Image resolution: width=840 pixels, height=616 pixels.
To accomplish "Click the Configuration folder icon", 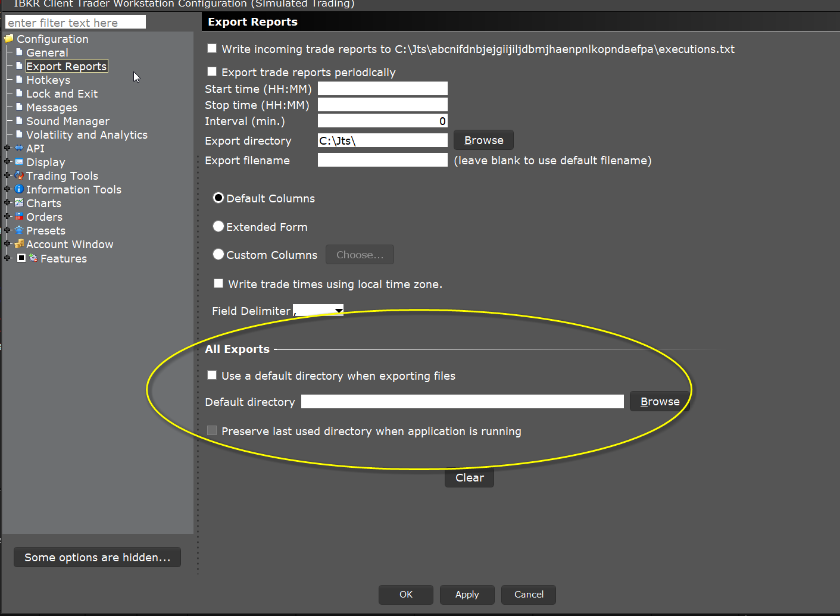I will click(x=8, y=38).
